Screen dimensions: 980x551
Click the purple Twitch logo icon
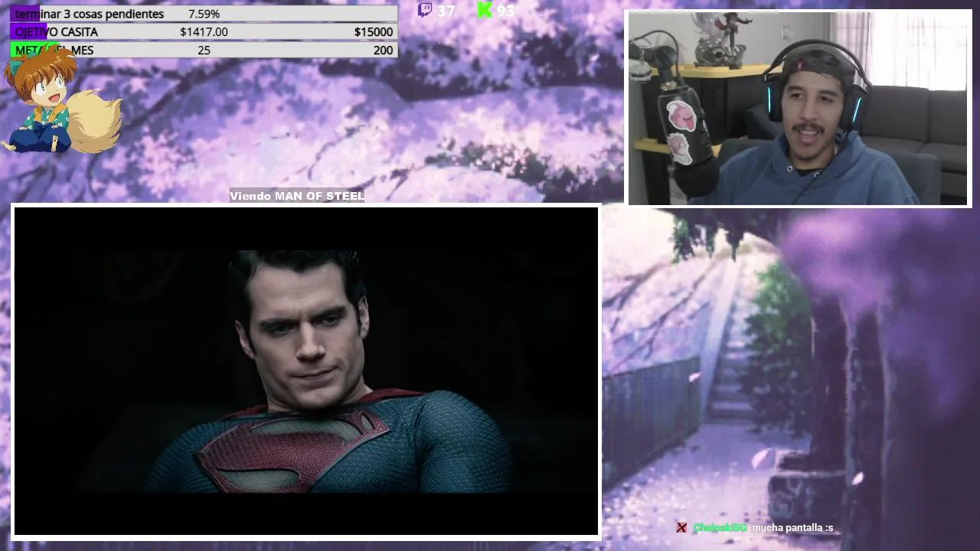tap(425, 10)
